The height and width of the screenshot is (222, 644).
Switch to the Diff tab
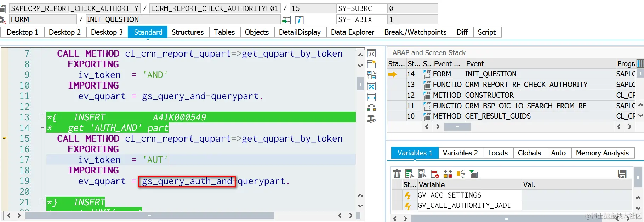coord(462,32)
